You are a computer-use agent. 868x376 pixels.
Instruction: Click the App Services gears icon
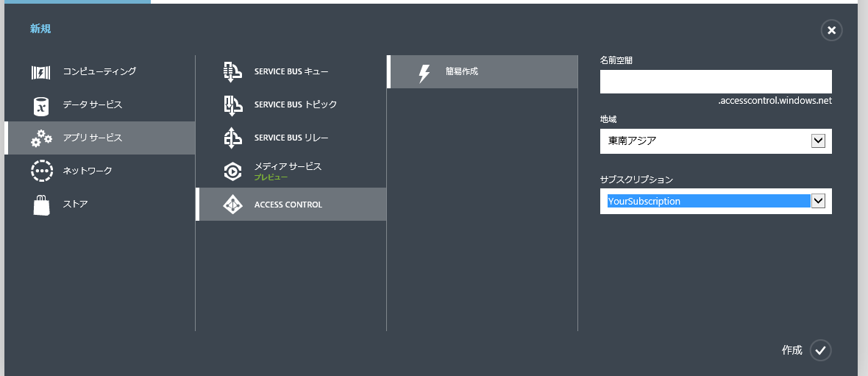pyautogui.click(x=41, y=138)
